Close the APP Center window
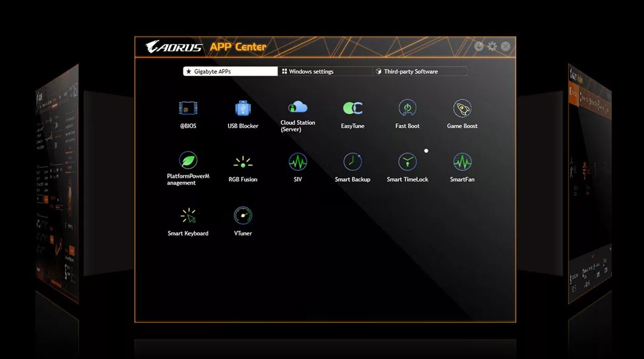This screenshot has height=359, width=644. click(x=505, y=46)
